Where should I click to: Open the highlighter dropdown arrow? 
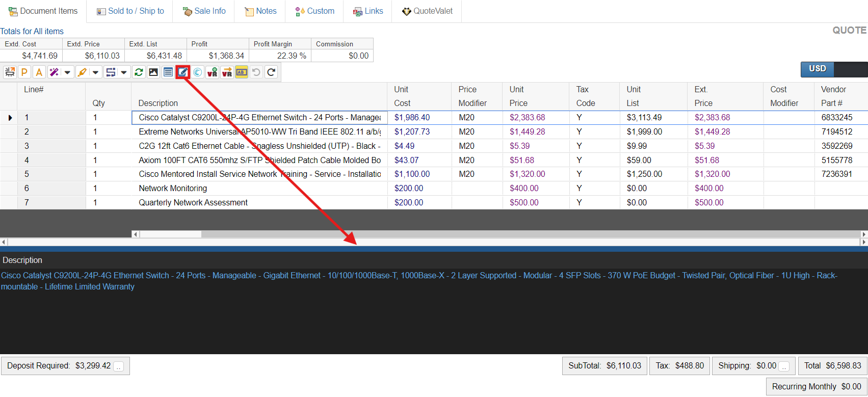[95, 72]
